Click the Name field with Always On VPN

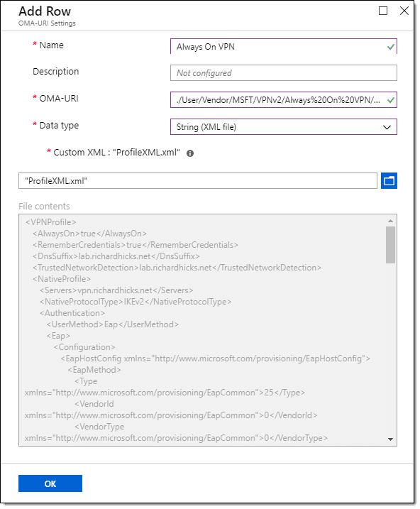click(284, 46)
